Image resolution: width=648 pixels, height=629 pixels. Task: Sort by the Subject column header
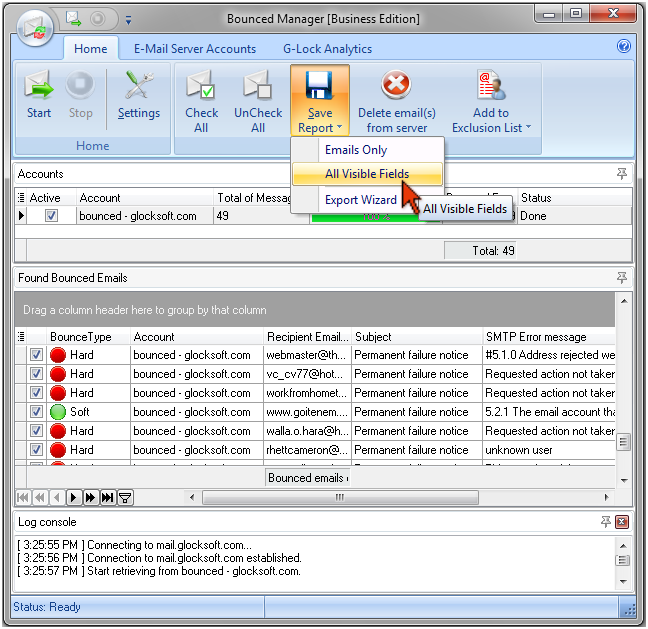417,337
